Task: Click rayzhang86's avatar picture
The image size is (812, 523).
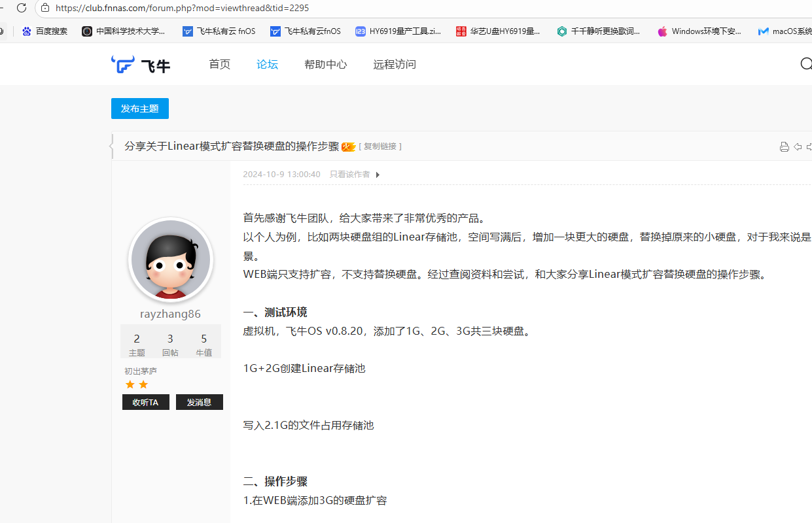Action: point(170,259)
